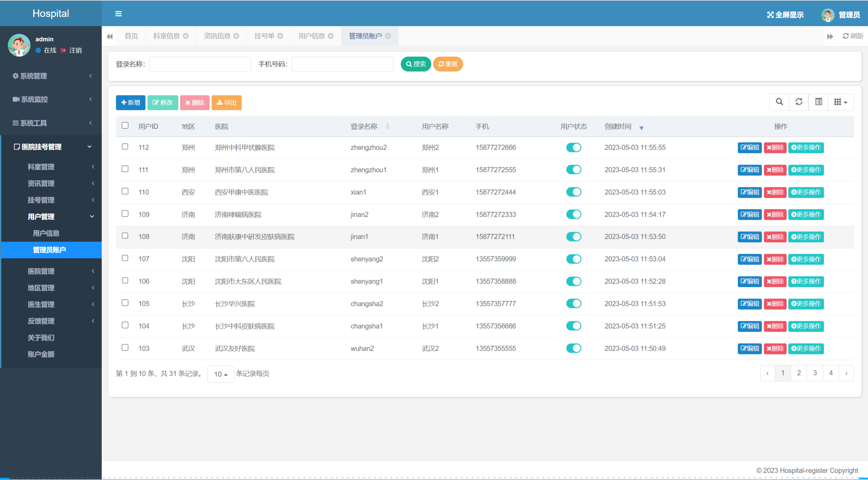868x480 pixels.
Task: Open the 10 records-per-page dropdown
Action: click(x=220, y=374)
